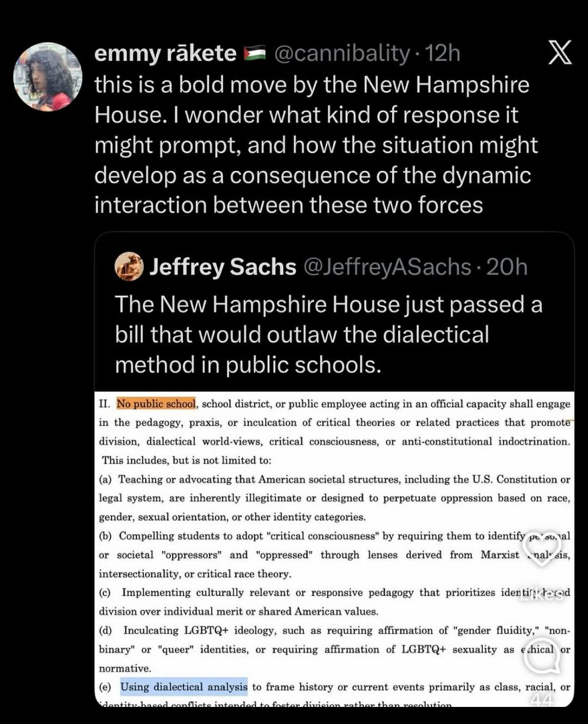Tap the heart like icon
The image size is (588, 724).
(x=542, y=550)
